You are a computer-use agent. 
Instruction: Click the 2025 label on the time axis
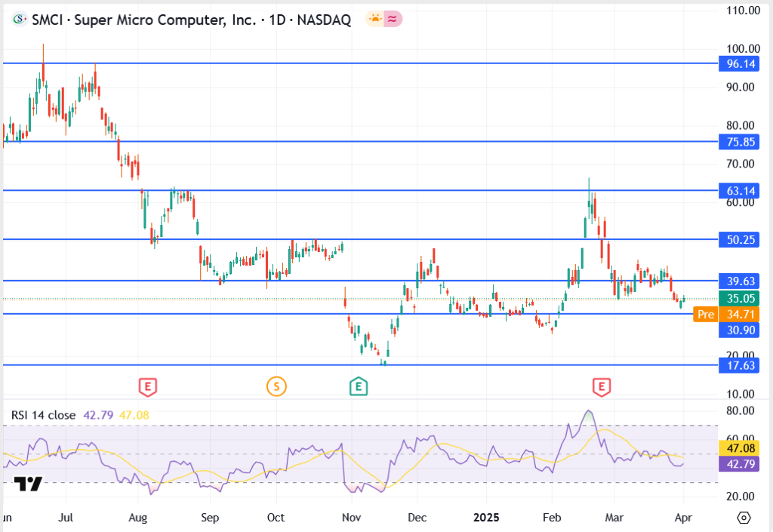pyautogui.click(x=487, y=519)
